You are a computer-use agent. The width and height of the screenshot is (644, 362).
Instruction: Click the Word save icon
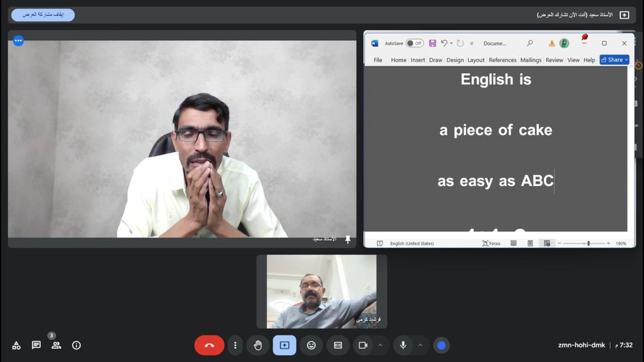pos(432,43)
